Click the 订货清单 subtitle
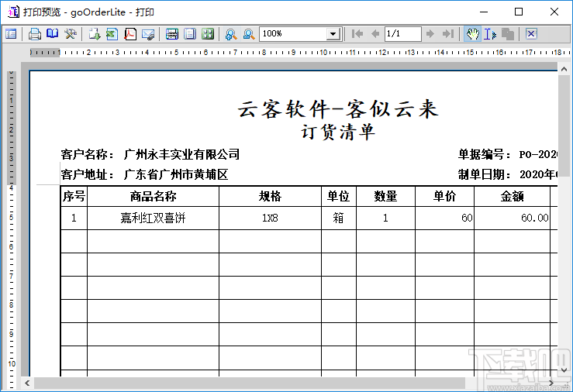This screenshot has height=392, width=573. point(338,132)
